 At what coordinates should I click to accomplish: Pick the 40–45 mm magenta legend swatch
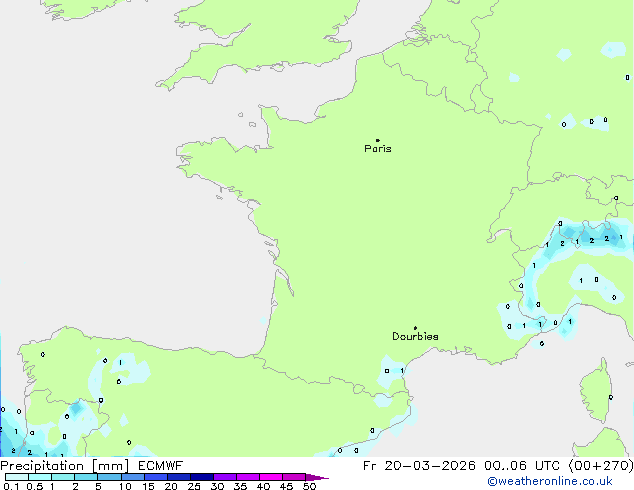271,477
